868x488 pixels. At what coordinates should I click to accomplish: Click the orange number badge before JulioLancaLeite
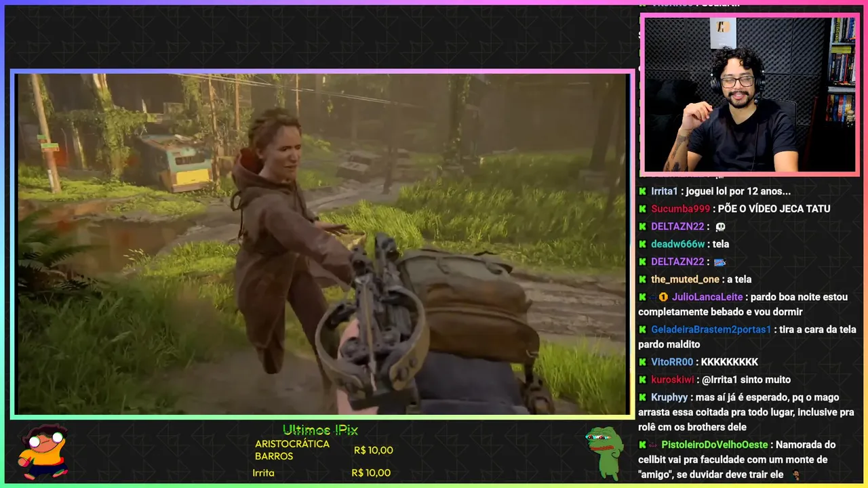tap(664, 297)
